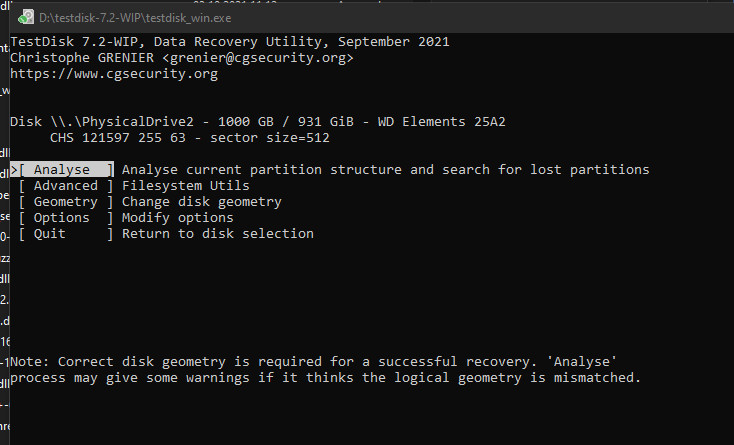Image resolution: width=734 pixels, height=445 pixels.
Task: Click the 'Change disk geometry' description
Action: click(202, 202)
